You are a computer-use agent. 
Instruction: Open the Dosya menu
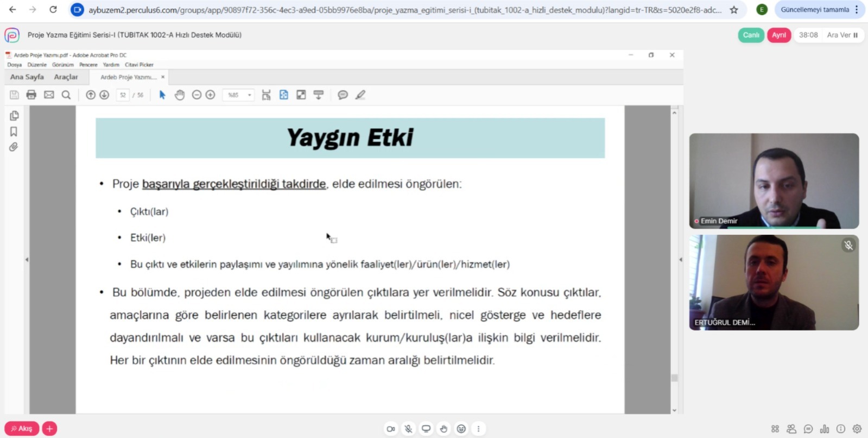tap(15, 65)
